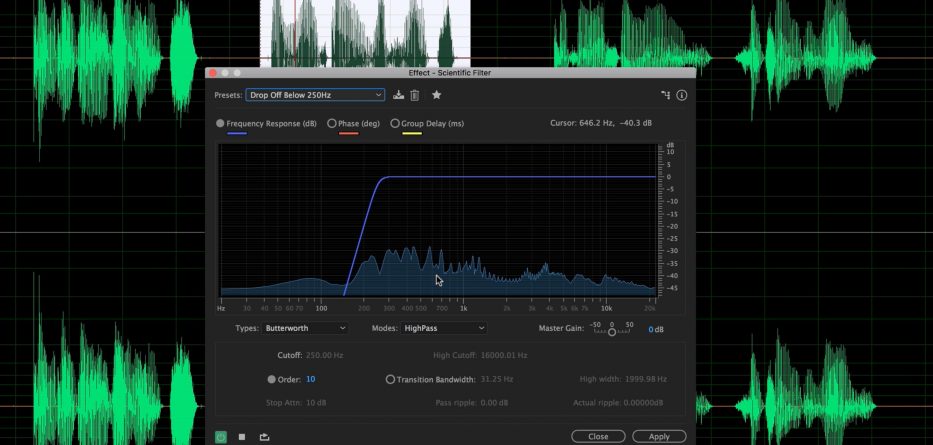Toggle the green effect power button

[x=221, y=436]
